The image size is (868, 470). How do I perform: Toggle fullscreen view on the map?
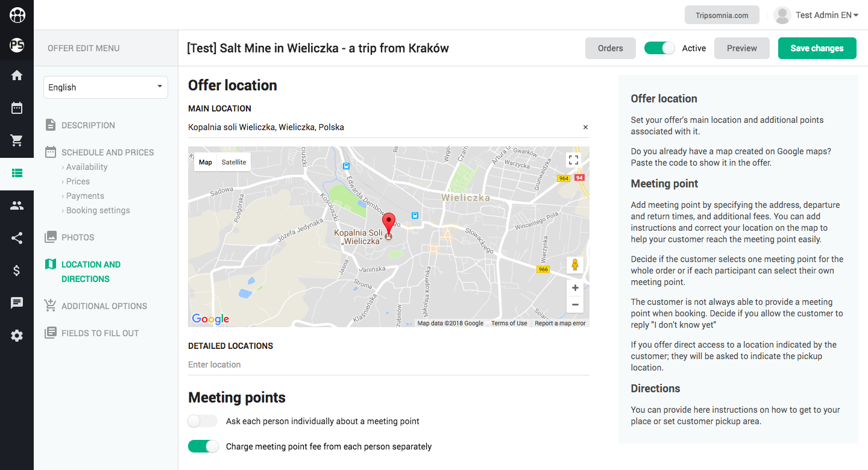pyautogui.click(x=573, y=160)
